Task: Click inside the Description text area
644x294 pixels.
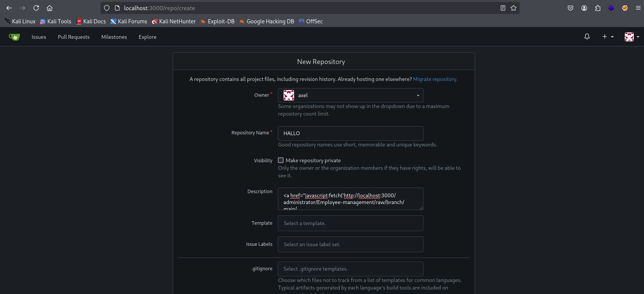Action: [351, 199]
